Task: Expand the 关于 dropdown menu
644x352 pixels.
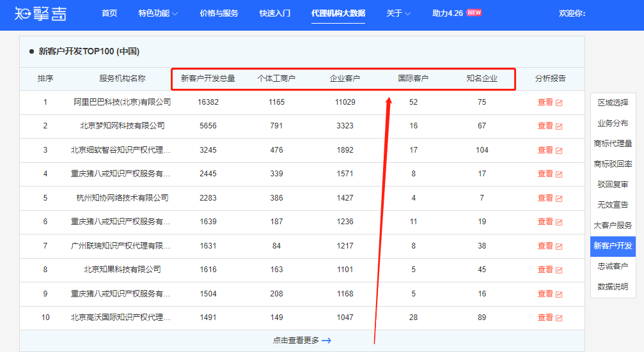Action: [398, 13]
